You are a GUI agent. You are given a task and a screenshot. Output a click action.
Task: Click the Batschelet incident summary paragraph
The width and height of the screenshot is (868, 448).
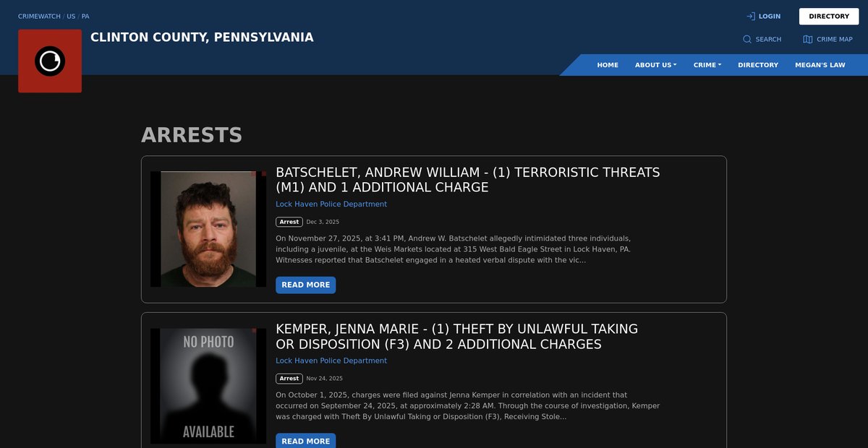tap(454, 249)
